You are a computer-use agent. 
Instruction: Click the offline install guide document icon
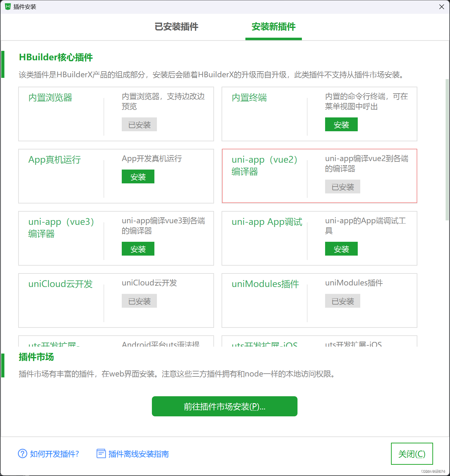[x=101, y=454]
